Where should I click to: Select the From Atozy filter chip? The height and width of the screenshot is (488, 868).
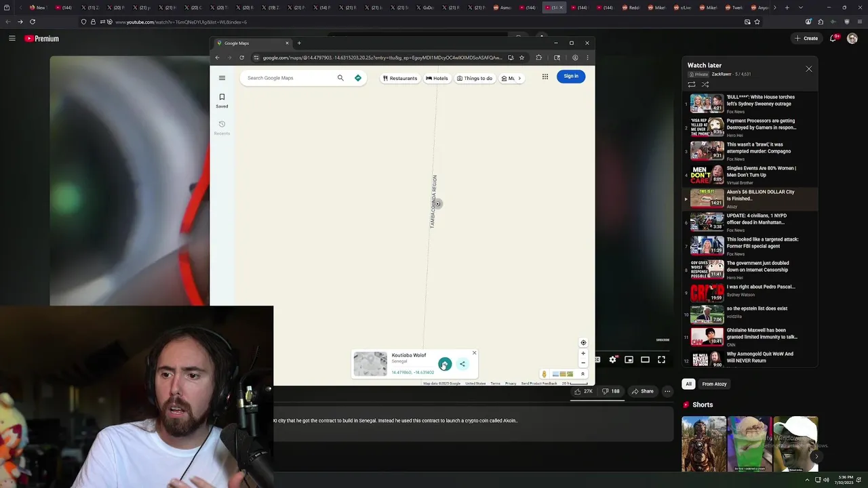[715, 384]
